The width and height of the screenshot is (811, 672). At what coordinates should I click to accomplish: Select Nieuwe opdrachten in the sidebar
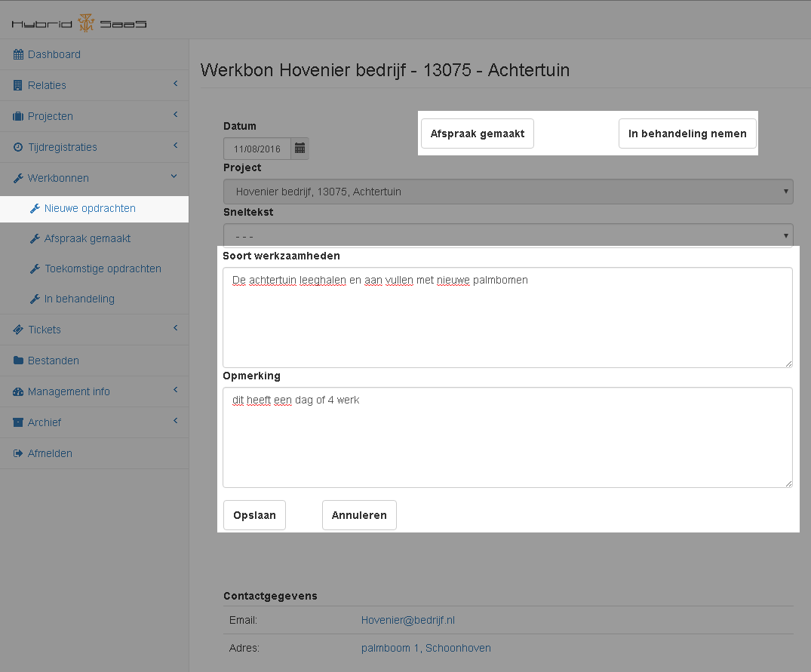(x=90, y=208)
